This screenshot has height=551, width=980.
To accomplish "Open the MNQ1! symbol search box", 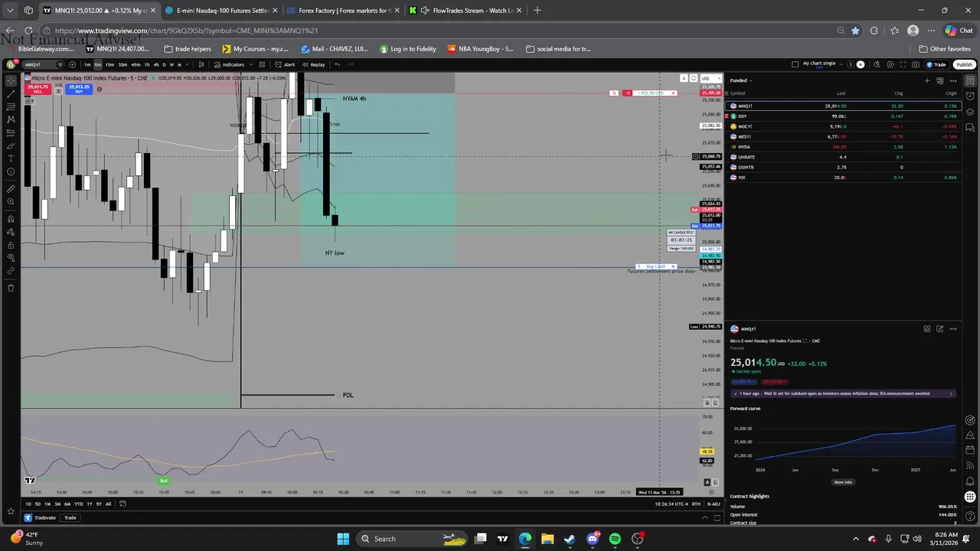I will click(x=44, y=64).
